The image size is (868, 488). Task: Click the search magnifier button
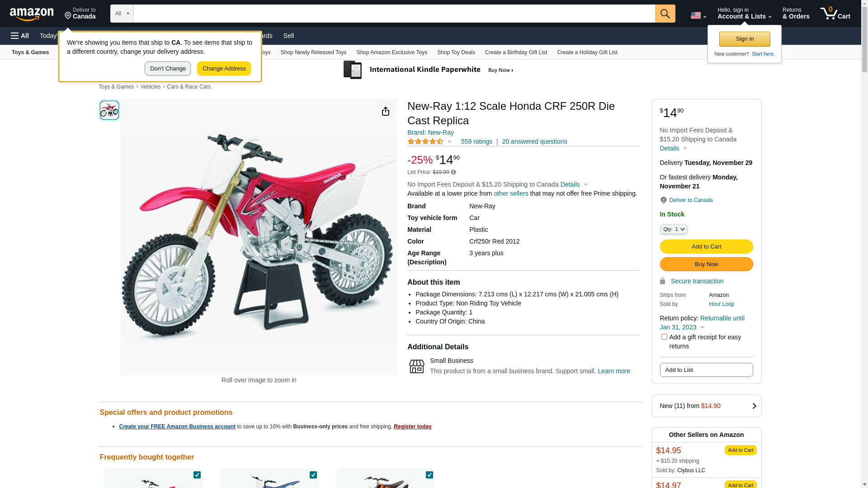click(665, 14)
